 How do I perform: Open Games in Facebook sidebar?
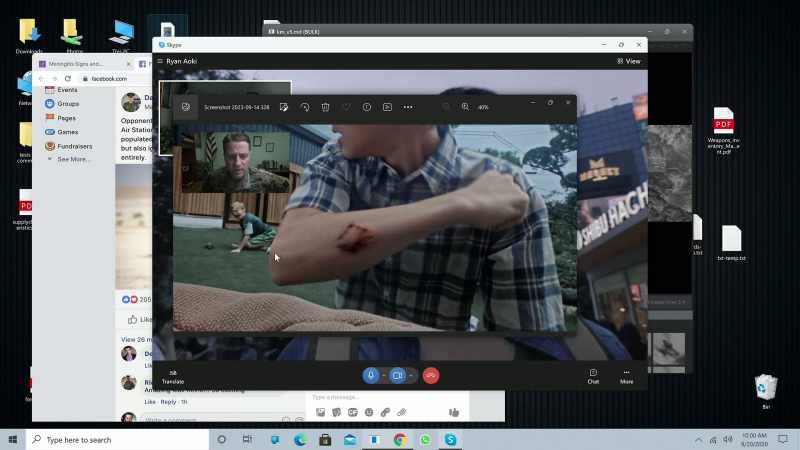click(61, 132)
